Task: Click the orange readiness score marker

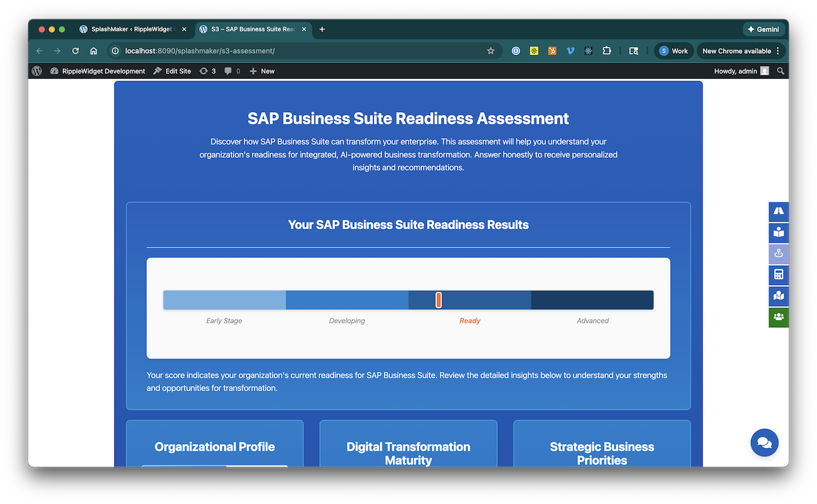Action: point(438,300)
